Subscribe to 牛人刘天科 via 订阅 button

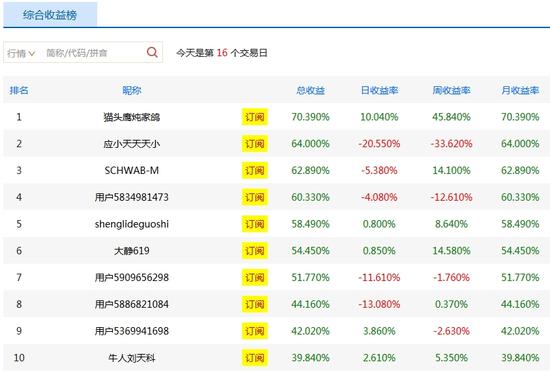click(x=255, y=358)
